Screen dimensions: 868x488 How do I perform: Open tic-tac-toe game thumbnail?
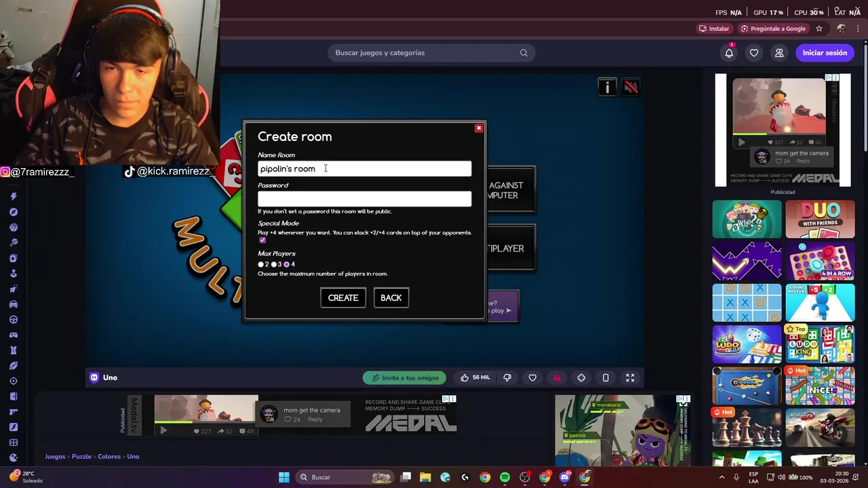tap(747, 303)
